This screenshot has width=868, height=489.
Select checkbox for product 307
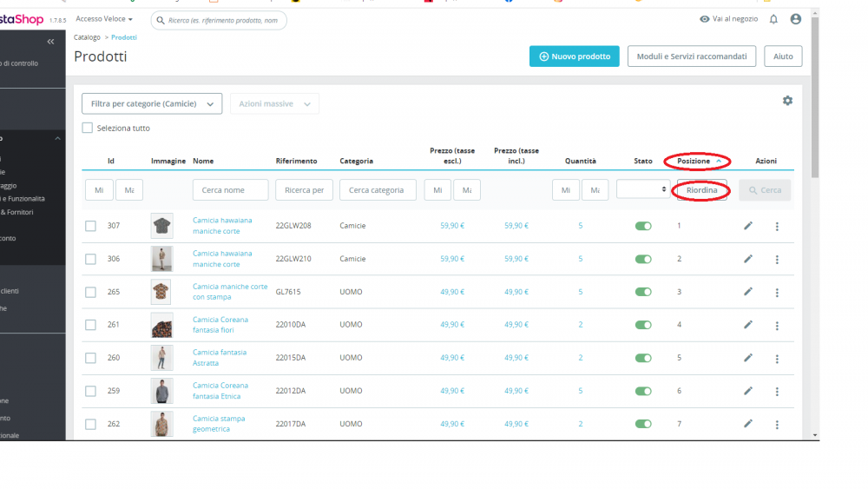tap(91, 226)
